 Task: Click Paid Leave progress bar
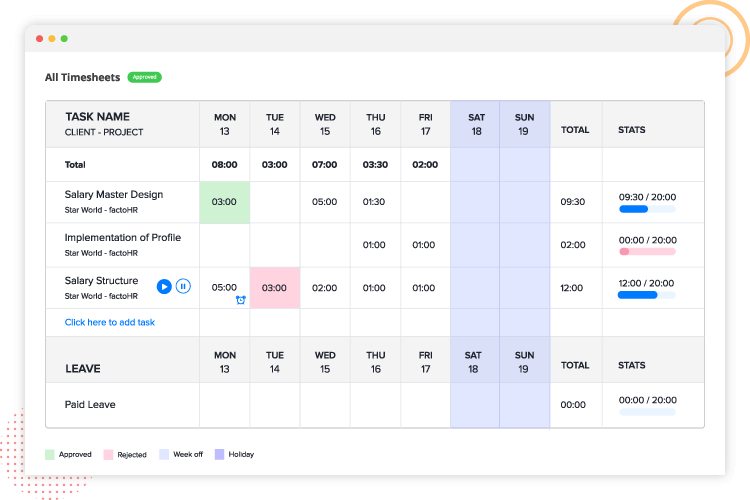(647, 412)
